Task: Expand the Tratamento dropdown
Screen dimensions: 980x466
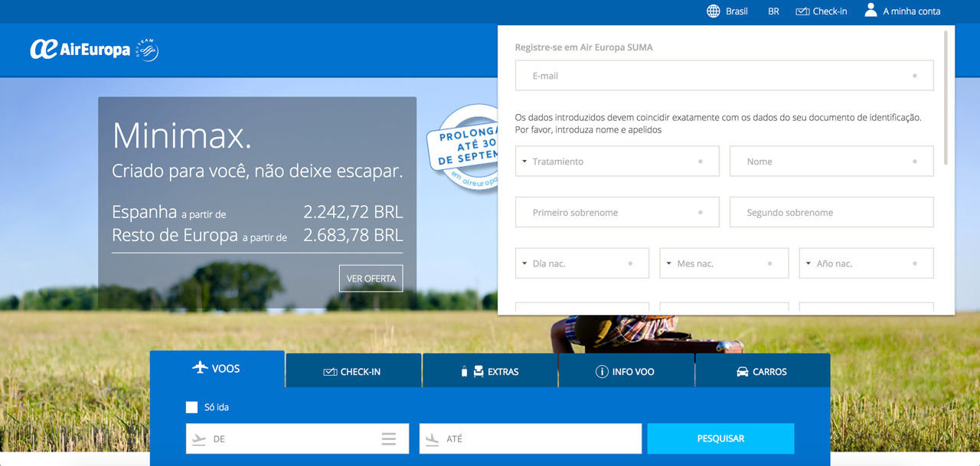Action: tap(617, 161)
